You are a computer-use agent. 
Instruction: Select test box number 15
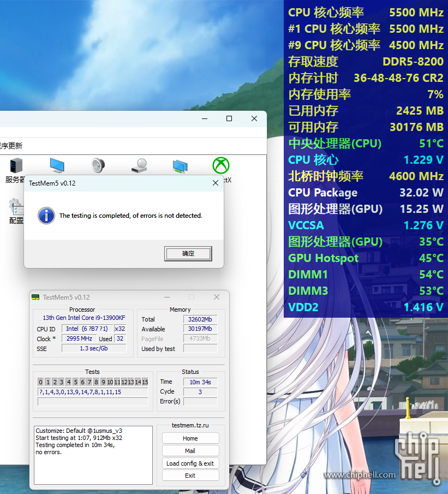click(145, 382)
